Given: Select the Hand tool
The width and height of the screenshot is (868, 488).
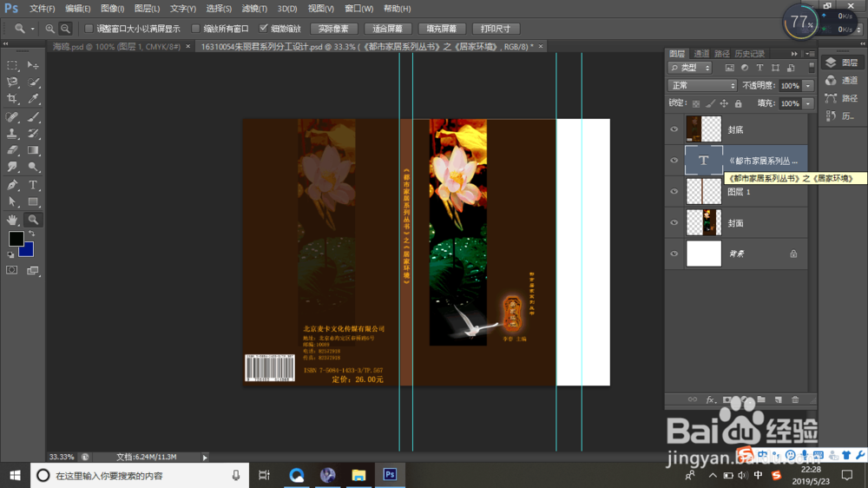Looking at the screenshot, I should (x=11, y=220).
